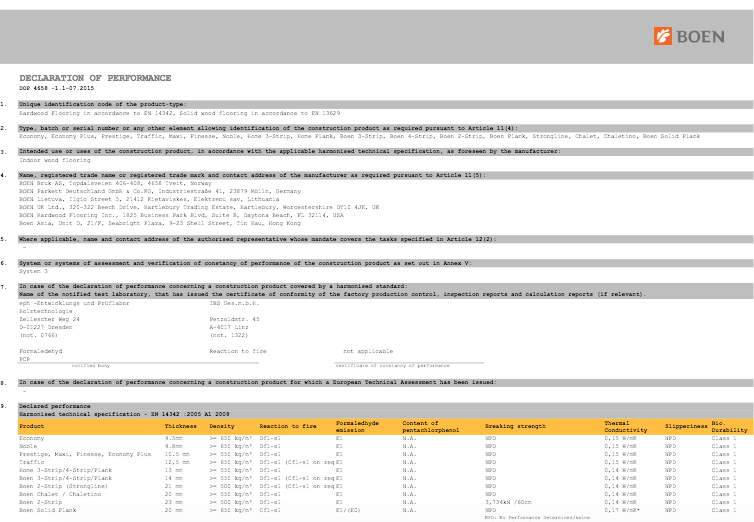This screenshot has height=522, width=754.
Task: Click 'Harmonised technical specification - EN 14342' line
Action: point(124,414)
